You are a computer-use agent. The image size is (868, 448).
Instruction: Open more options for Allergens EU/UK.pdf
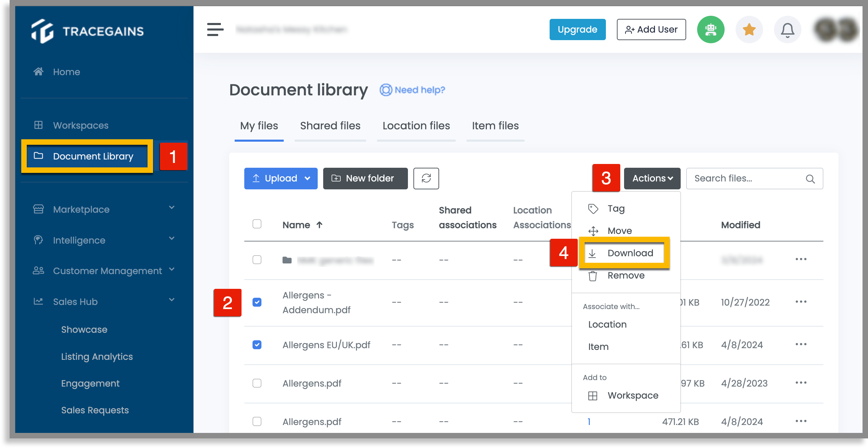point(801,344)
